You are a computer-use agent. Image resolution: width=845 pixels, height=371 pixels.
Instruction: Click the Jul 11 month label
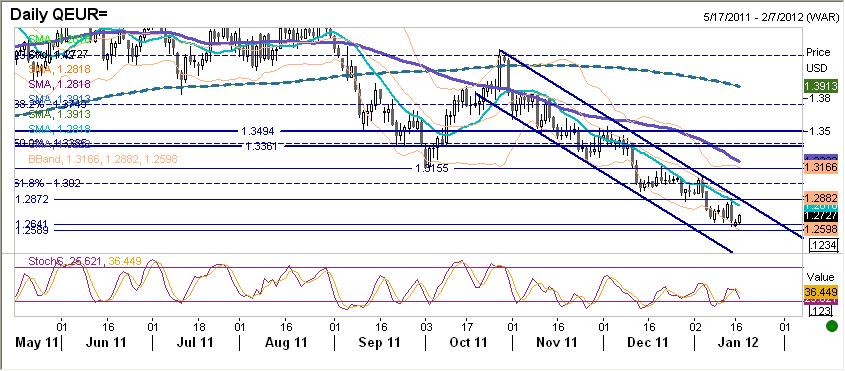(x=196, y=343)
